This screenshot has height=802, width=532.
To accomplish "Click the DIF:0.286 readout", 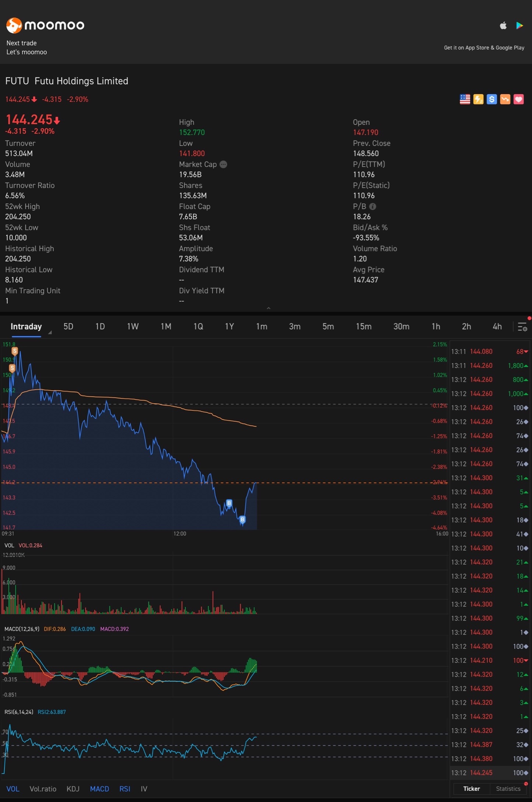I will [x=55, y=629].
